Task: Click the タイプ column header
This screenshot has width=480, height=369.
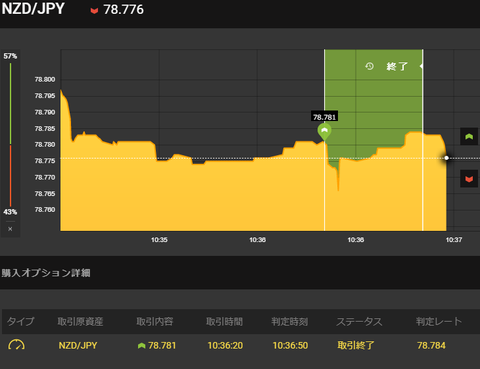Action: [21, 321]
